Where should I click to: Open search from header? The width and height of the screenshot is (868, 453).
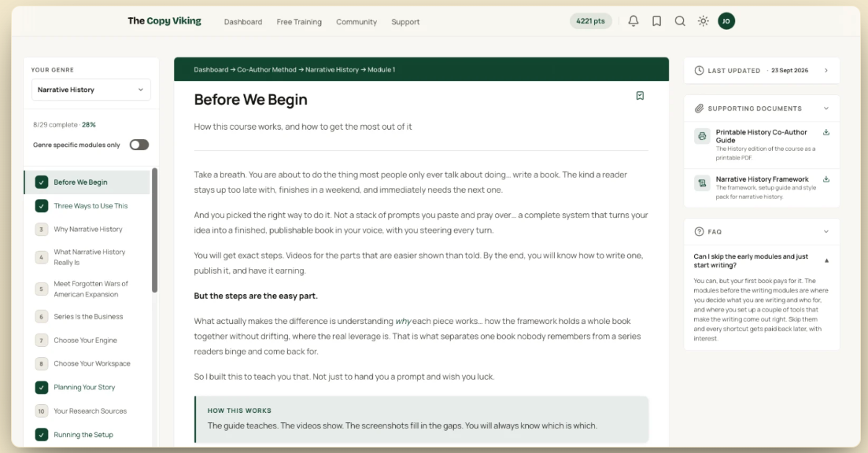tap(680, 21)
